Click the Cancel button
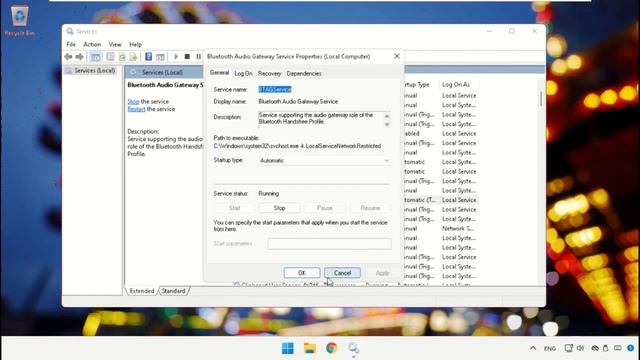The image size is (640, 360). [342, 273]
